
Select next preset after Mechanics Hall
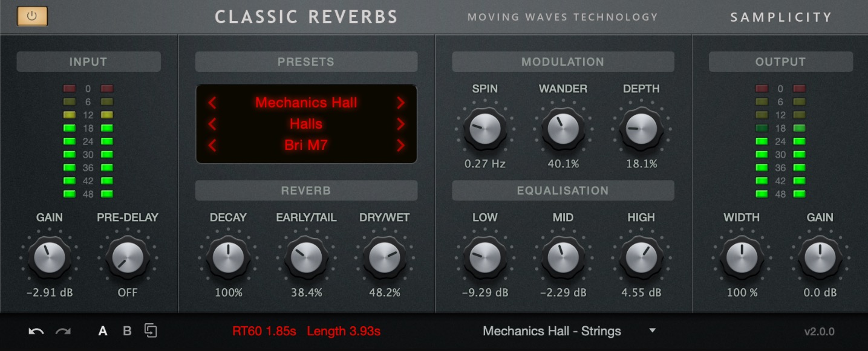(x=400, y=103)
